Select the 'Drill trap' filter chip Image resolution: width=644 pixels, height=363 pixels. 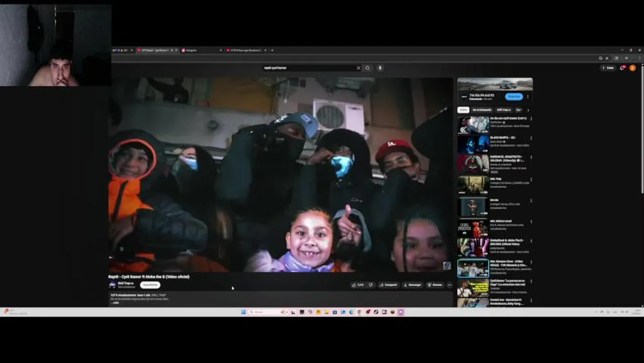point(503,110)
